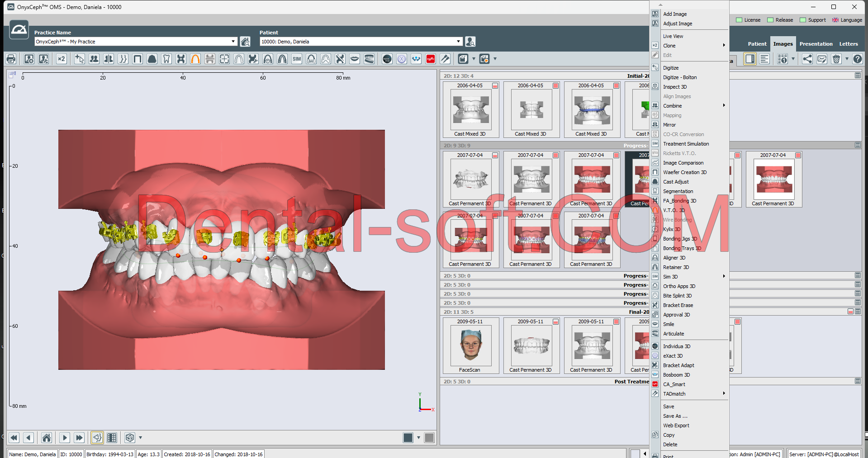Click the Clone x2 toolbar icon
Image resolution: width=868 pixels, height=458 pixels.
(x=62, y=59)
